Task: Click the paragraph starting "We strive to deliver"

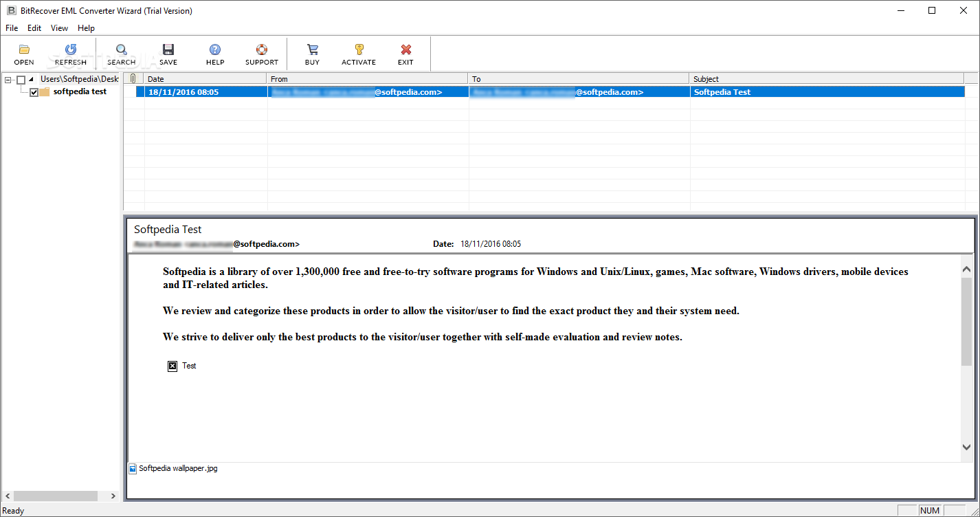Action: click(x=423, y=337)
